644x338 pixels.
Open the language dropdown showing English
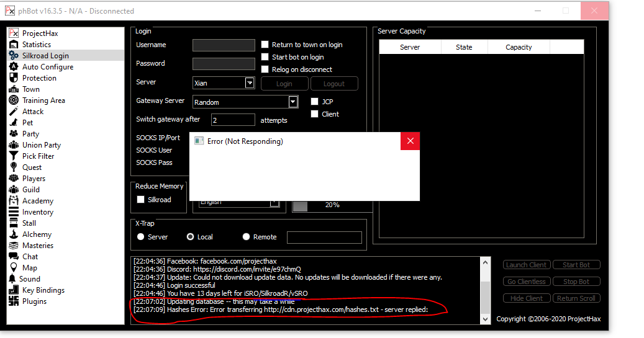(274, 202)
